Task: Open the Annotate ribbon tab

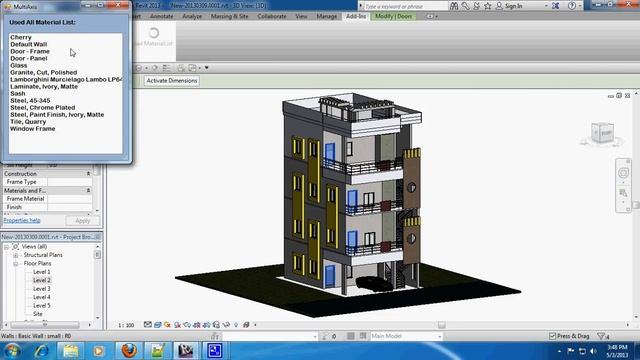Action: point(161,16)
